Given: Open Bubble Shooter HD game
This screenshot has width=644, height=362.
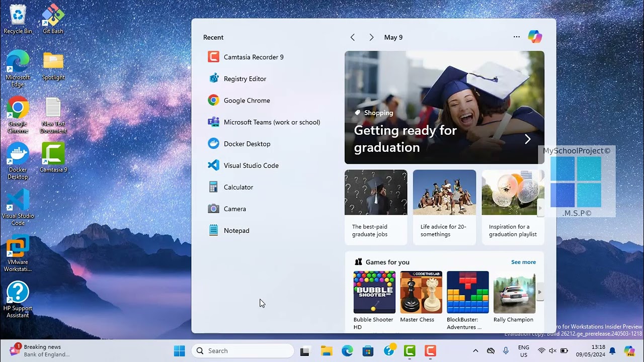Looking at the screenshot, I should click(x=374, y=301).
